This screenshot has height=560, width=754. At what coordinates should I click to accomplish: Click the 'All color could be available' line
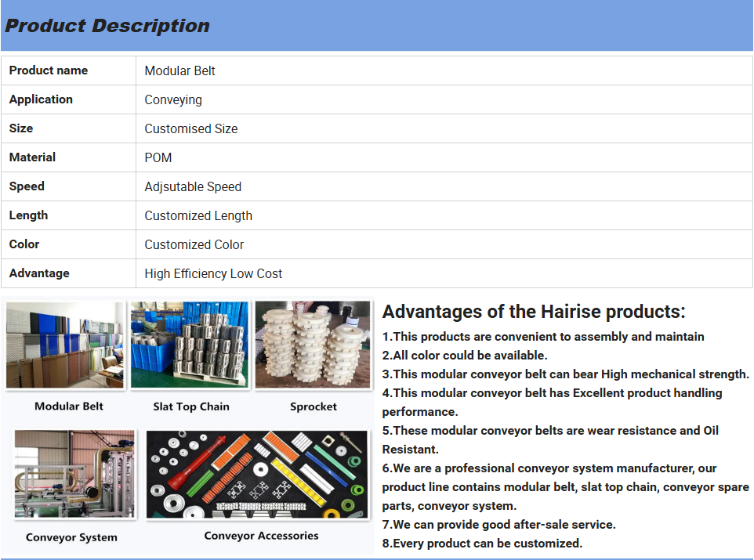point(465,356)
